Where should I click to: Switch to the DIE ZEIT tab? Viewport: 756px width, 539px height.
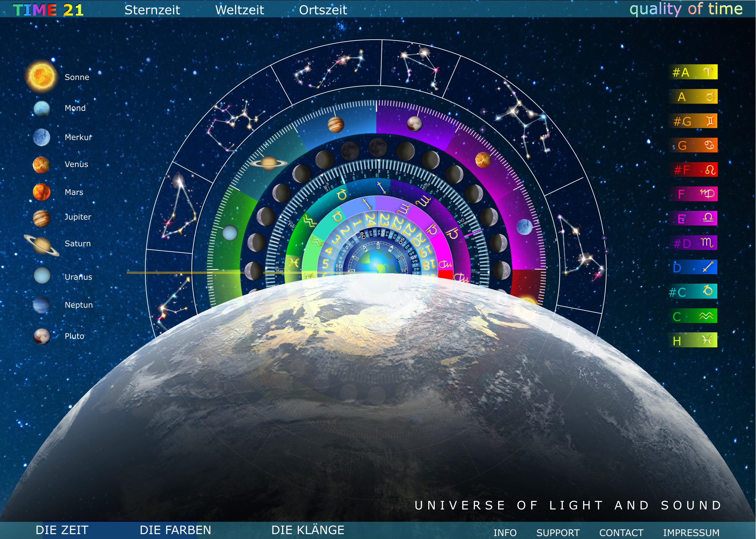[x=62, y=530]
